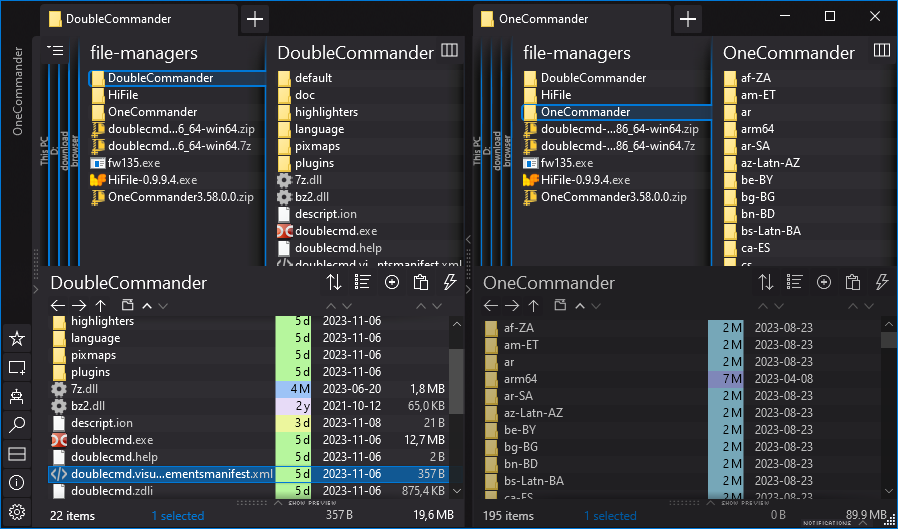Navigate up one folder in OneCommander bottom pane
This screenshot has height=529, width=898.
(x=533, y=305)
